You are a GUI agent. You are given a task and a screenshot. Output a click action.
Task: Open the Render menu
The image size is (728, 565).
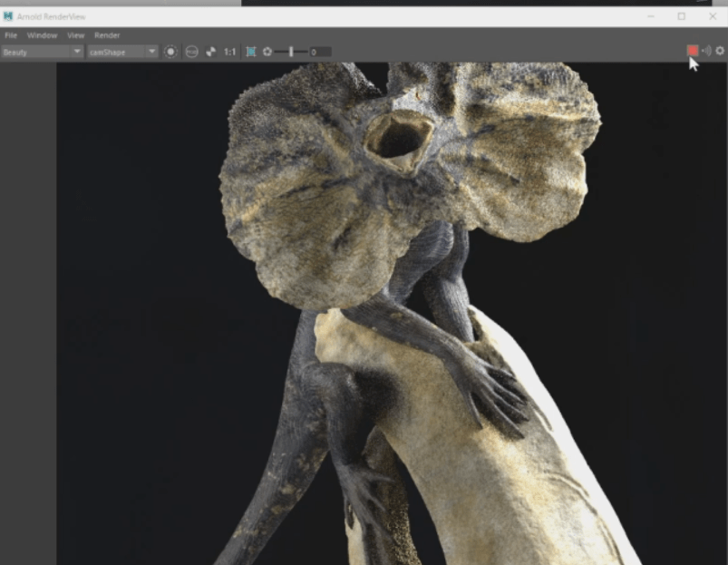tap(107, 34)
